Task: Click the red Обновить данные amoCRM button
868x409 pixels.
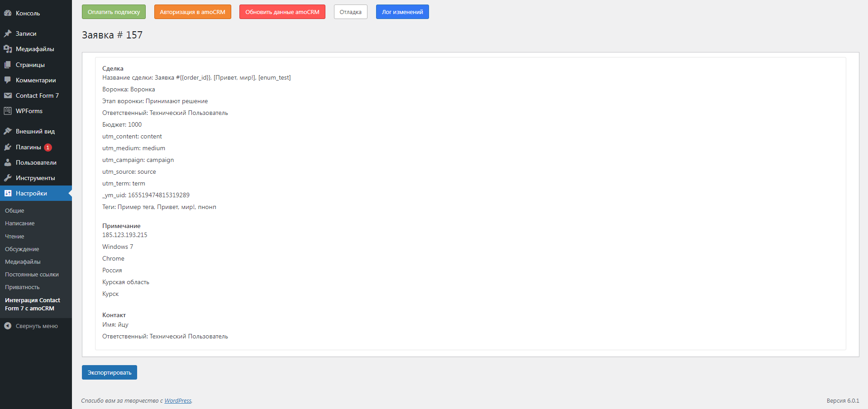Action: (x=282, y=12)
